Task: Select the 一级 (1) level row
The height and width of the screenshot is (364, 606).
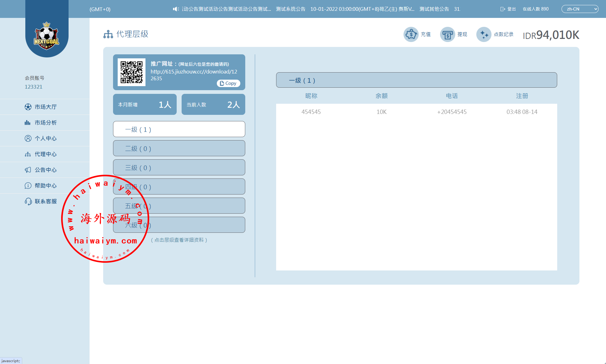Action: pos(179,129)
